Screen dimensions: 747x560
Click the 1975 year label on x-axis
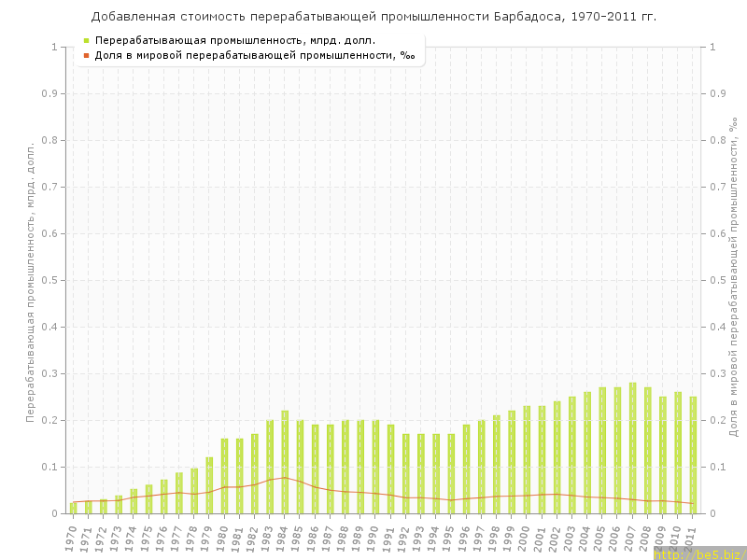pos(147,536)
